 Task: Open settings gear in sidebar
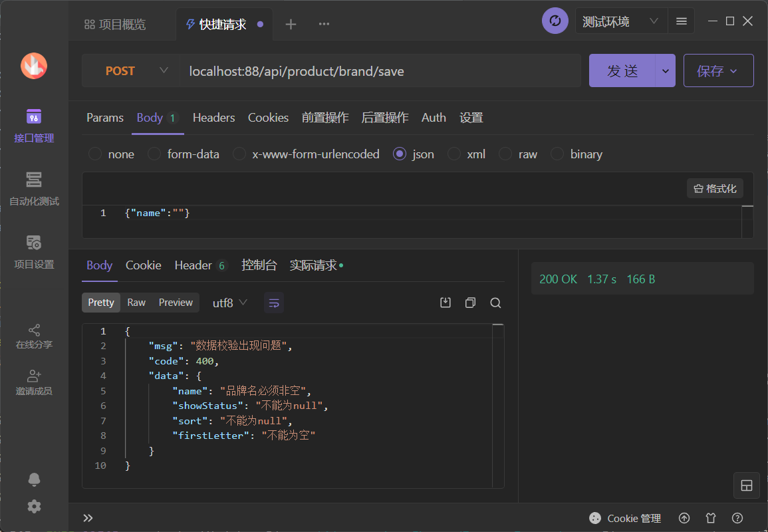tap(34, 507)
